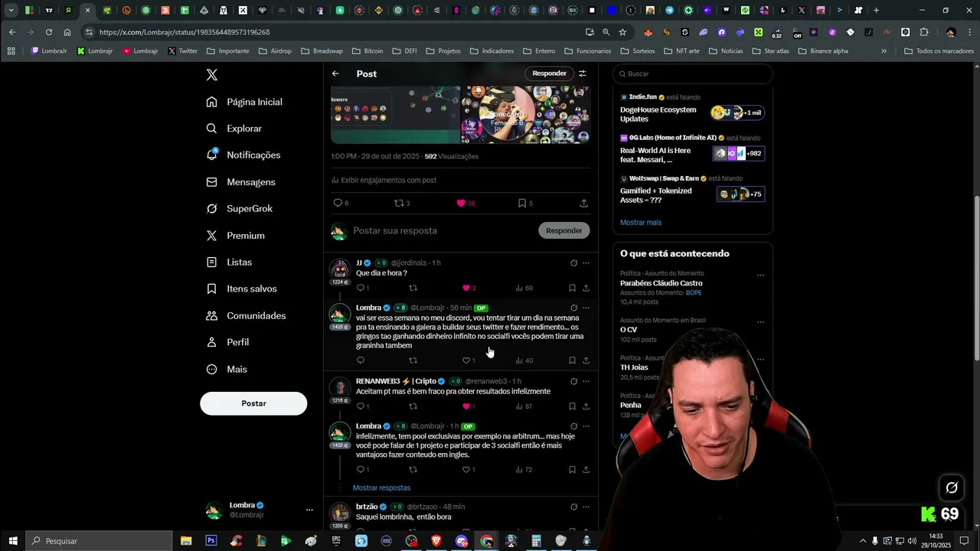Viewport: 980px width, 551px height.
Task: Repost the main post
Action: pos(399,203)
